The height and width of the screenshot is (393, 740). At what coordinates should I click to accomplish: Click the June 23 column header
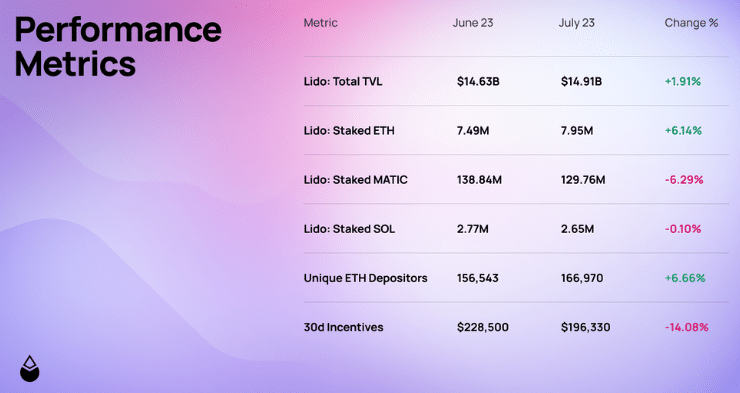(473, 23)
